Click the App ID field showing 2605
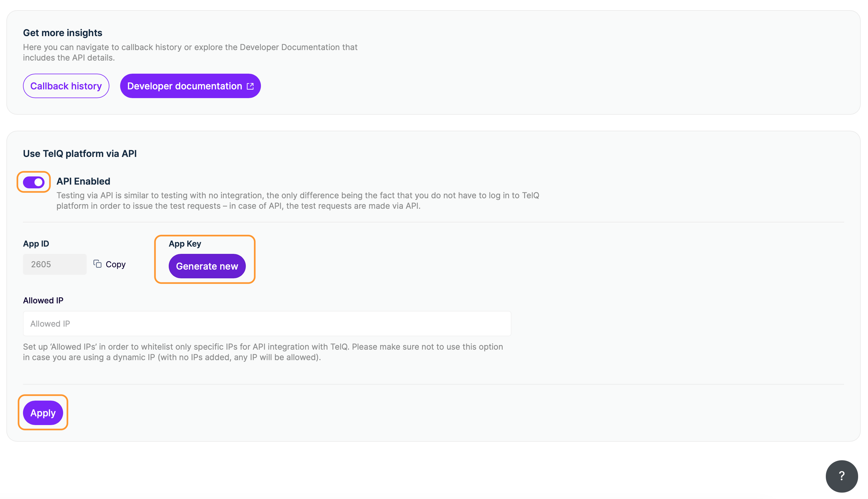868x499 pixels. pyautogui.click(x=55, y=264)
